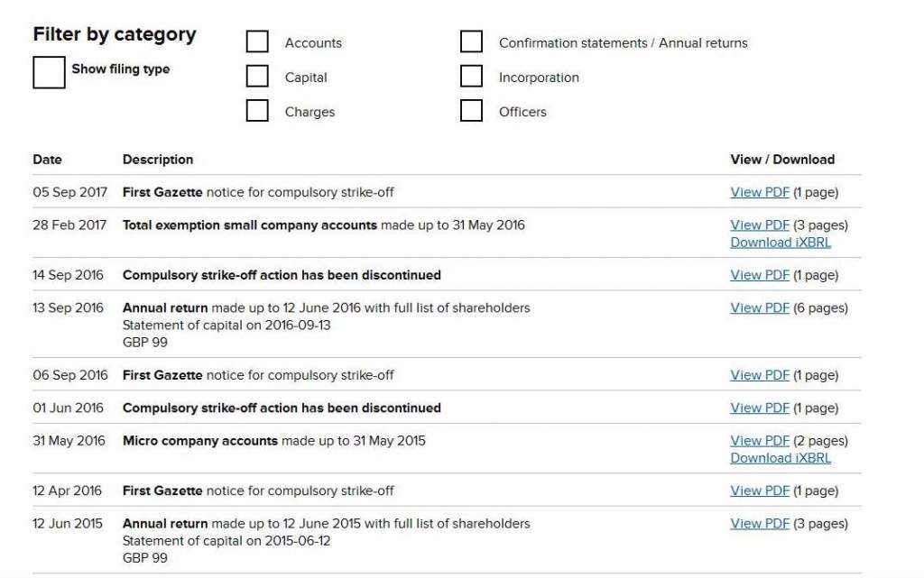Open the 31 May 2016 Micro company accounts PDF
The height and width of the screenshot is (578, 924).
(760, 441)
